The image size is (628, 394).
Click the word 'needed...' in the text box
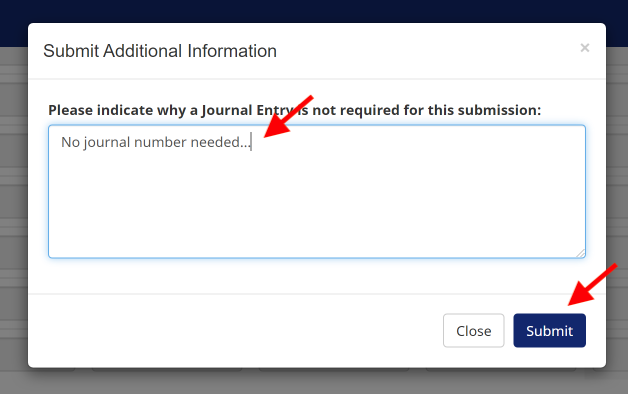point(219,142)
